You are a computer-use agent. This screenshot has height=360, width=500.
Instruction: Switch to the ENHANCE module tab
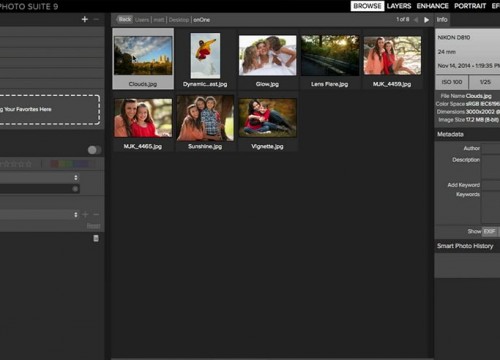click(432, 6)
